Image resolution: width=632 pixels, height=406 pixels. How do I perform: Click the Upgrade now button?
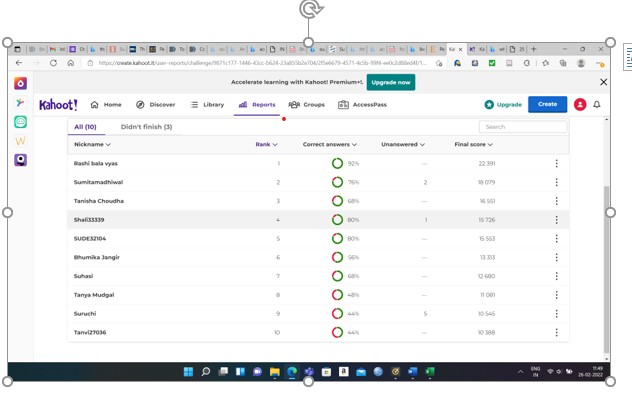pos(390,82)
